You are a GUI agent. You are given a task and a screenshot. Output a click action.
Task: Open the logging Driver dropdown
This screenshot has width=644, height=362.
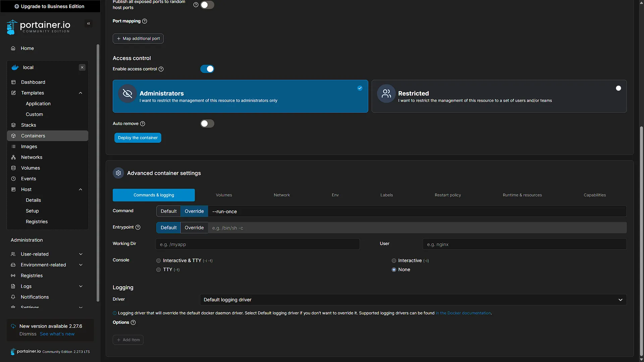tap(413, 300)
